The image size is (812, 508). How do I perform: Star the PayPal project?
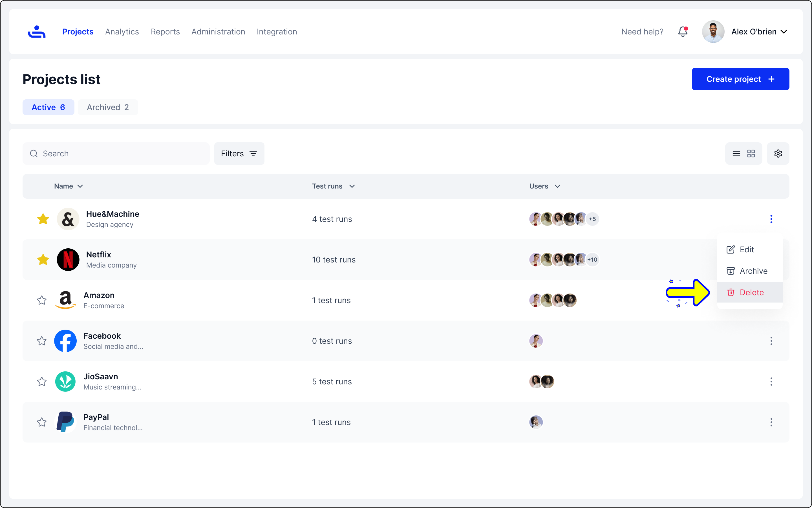42,422
